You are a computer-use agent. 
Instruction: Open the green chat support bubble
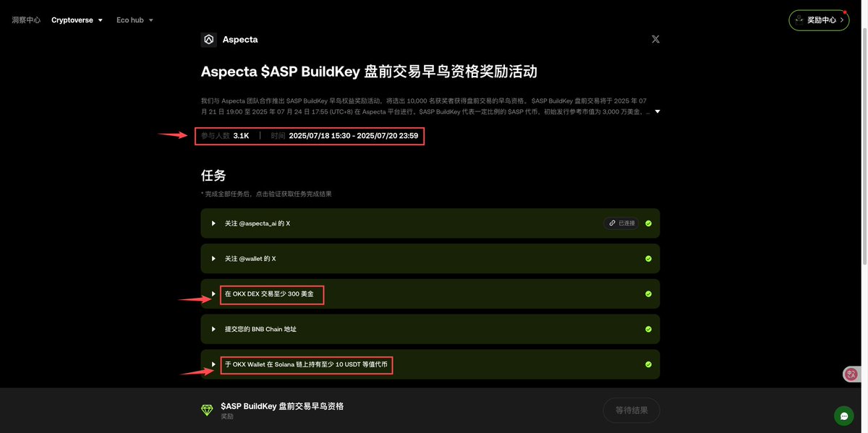(x=843, y=416)
